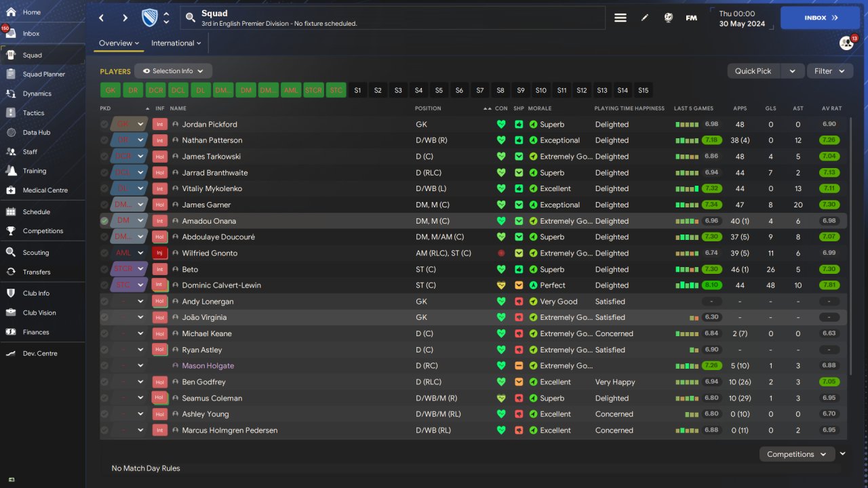Switch to the International tab
The width and height of the screenshot is (868, 488).
click(x=176, y=43)
